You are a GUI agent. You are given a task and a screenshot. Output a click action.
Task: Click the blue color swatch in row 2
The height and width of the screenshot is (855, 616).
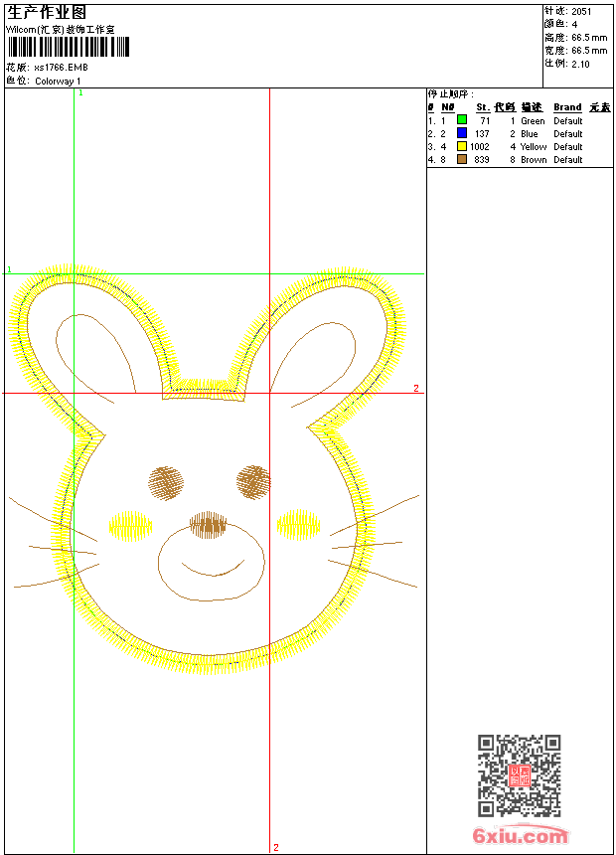pos(462,133)
